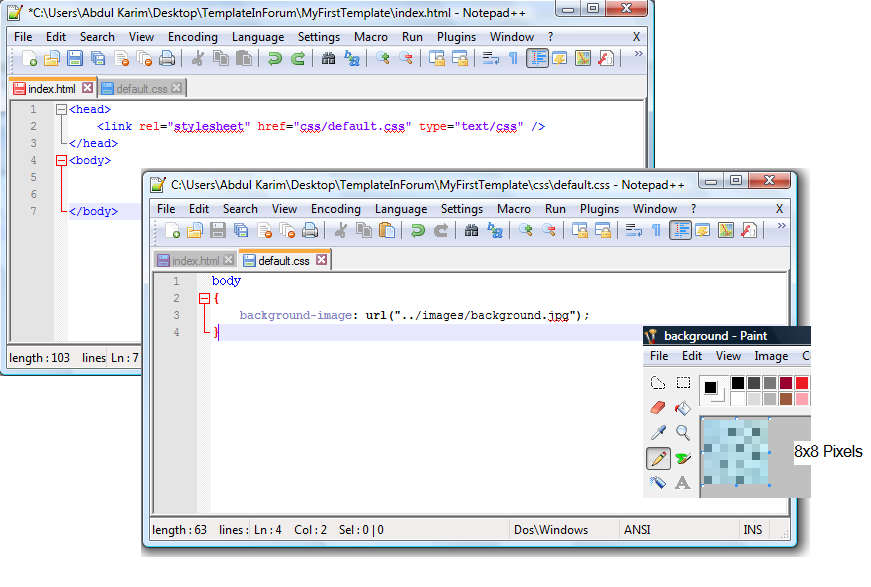Select the Eraser tool in Paint

tap(658, 408)
